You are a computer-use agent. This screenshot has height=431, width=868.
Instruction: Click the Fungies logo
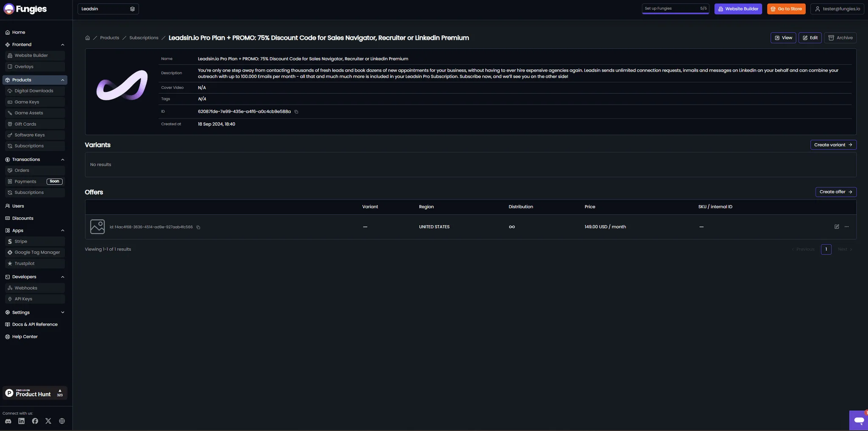25,9
